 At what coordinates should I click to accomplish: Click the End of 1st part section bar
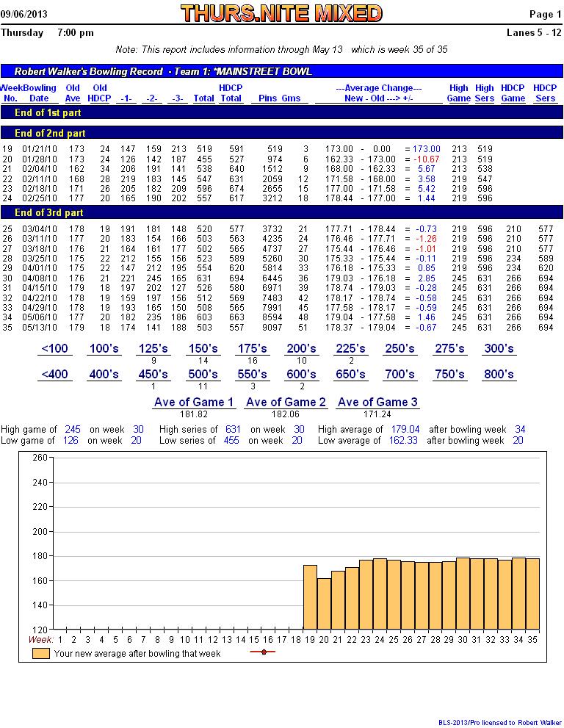[282, 112]
